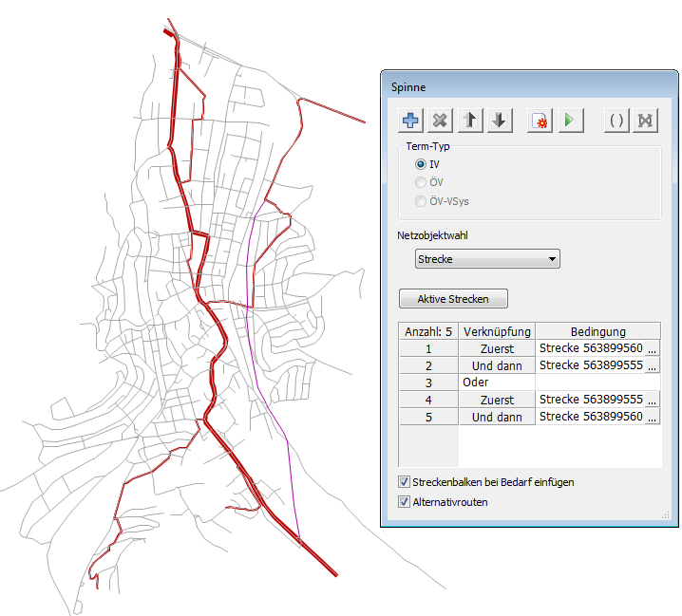Click the Und dann cell in row 2
The width and height of the screenshot is (682, 616).
[497, 366]
